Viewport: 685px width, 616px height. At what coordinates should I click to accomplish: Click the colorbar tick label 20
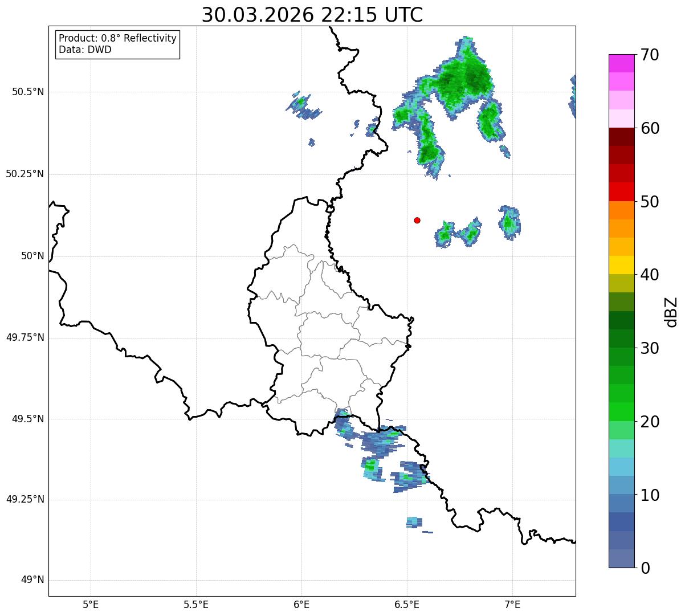pos(650,422)
